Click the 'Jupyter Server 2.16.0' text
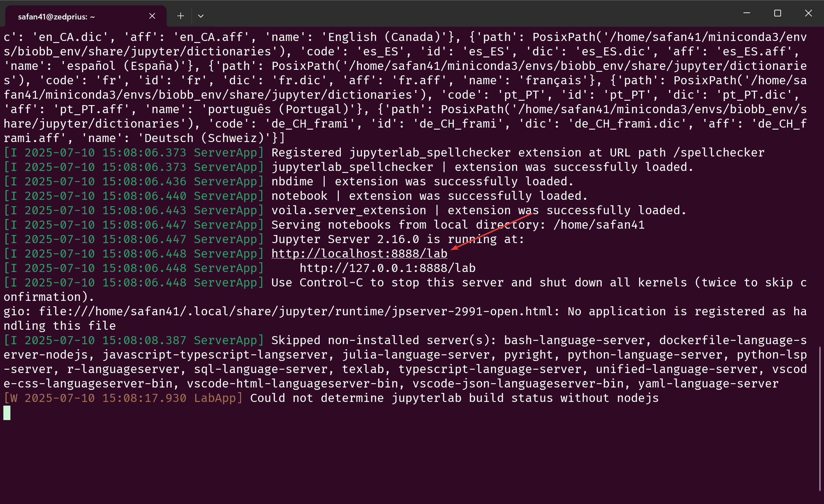This screenshot has width=824, height=504. [x=345, y=239]
